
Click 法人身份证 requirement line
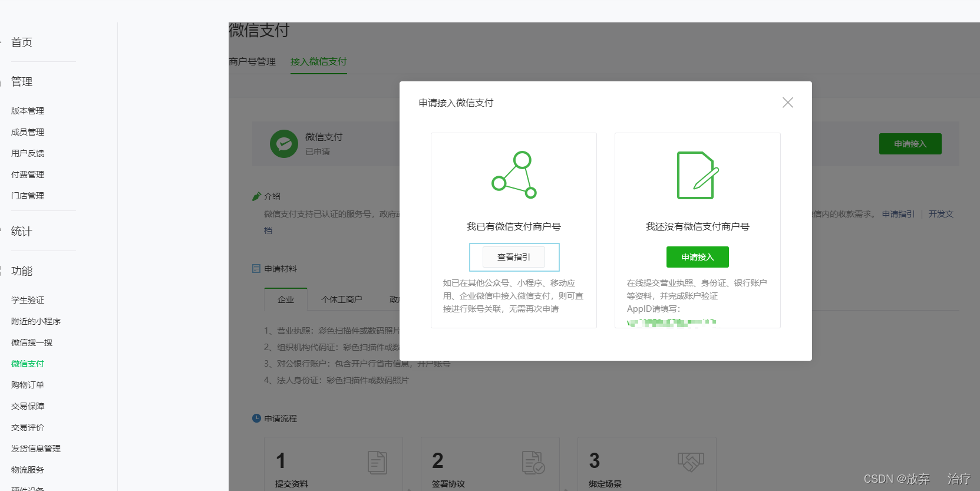(336, 380)
